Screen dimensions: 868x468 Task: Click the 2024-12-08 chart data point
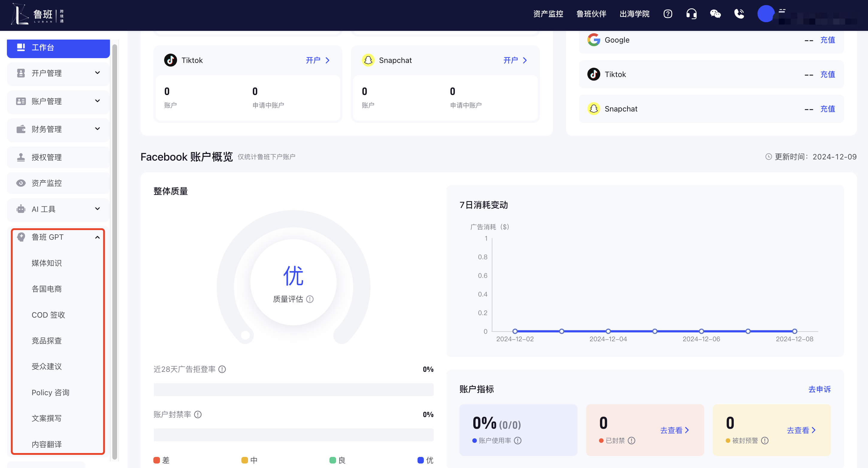[795, 331]
